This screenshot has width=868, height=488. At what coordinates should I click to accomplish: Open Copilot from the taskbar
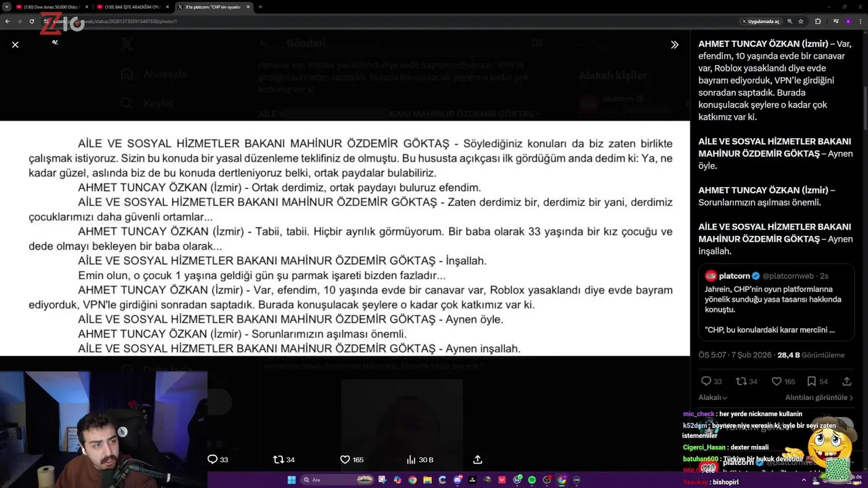(397, 480)
